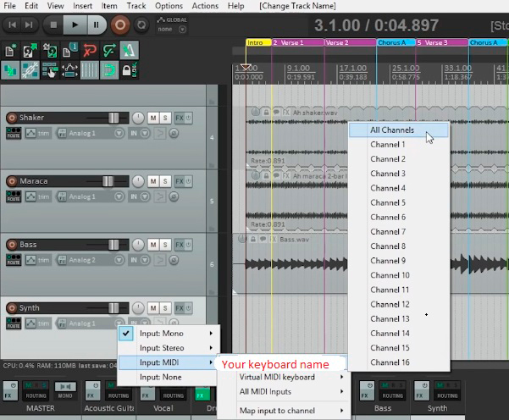
Task: Open the Actions menu
Action: click(x=205, y=6)
